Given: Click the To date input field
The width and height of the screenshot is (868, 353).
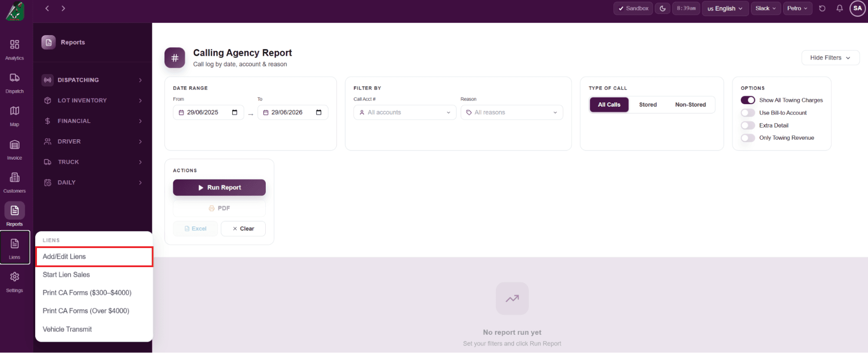Looking at the screenshot, I should click(293, 112).
